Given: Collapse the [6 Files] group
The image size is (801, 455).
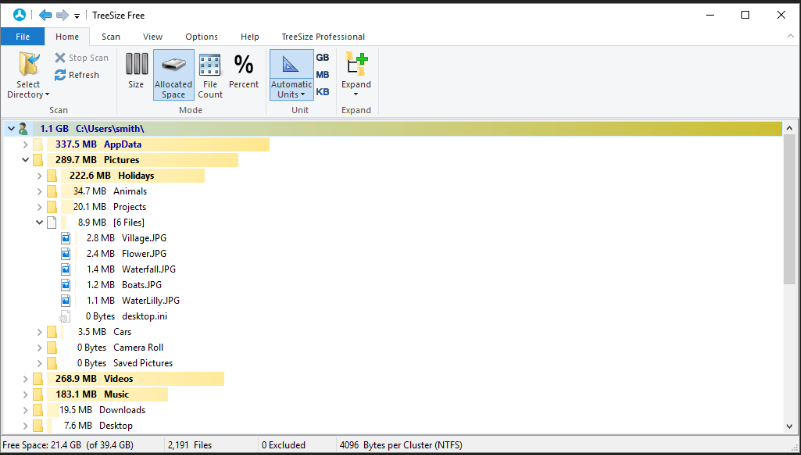Looking at the screenshot, I should coord(39,223).
